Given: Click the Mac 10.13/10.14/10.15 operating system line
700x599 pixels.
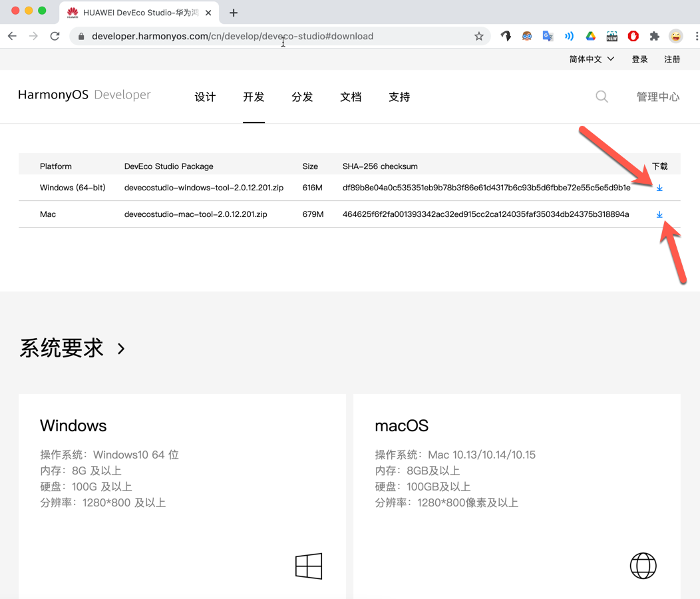Looking at the screenshot, I should [455, 455].
